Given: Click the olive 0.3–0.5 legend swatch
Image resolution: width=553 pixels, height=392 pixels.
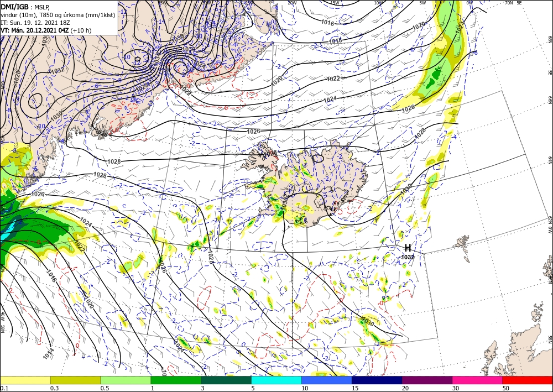Looking at the screenshot, I should 75,380.
